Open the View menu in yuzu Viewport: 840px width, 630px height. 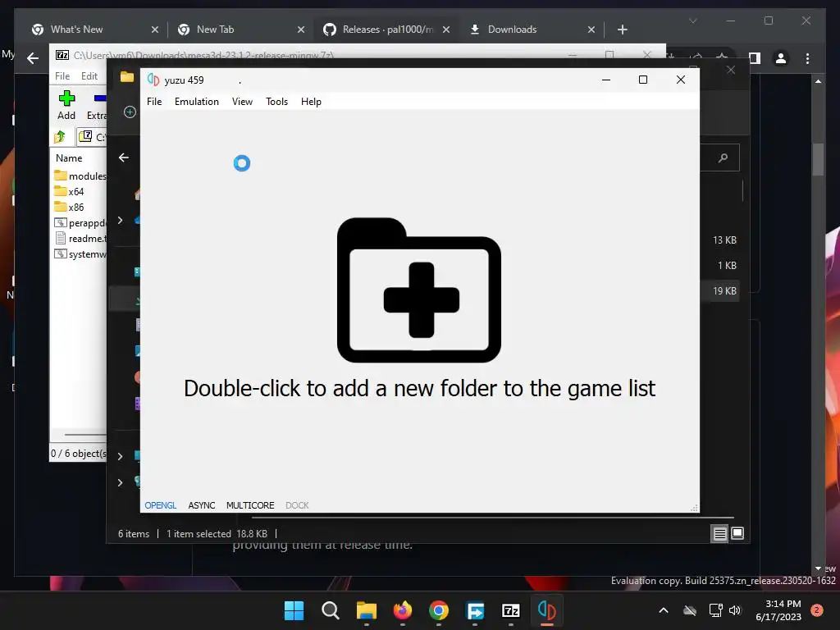pyautogui.click(x=242, y=101)
